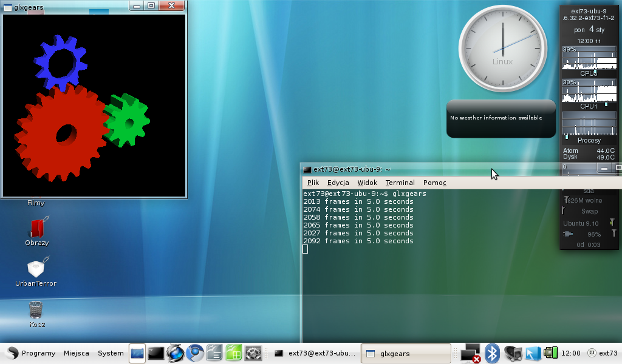Click the weather information widget
Screen dimensions: 622x364
501,119
